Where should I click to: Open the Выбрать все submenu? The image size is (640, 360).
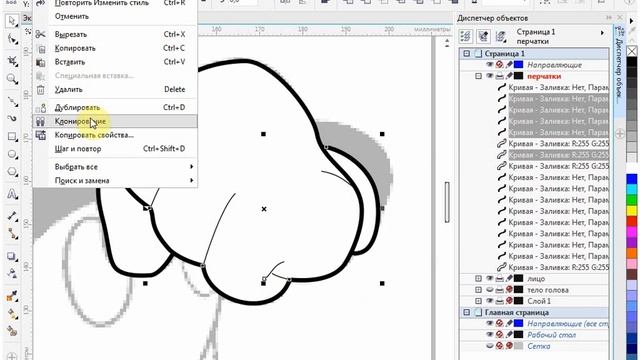(x=115, y=167)
